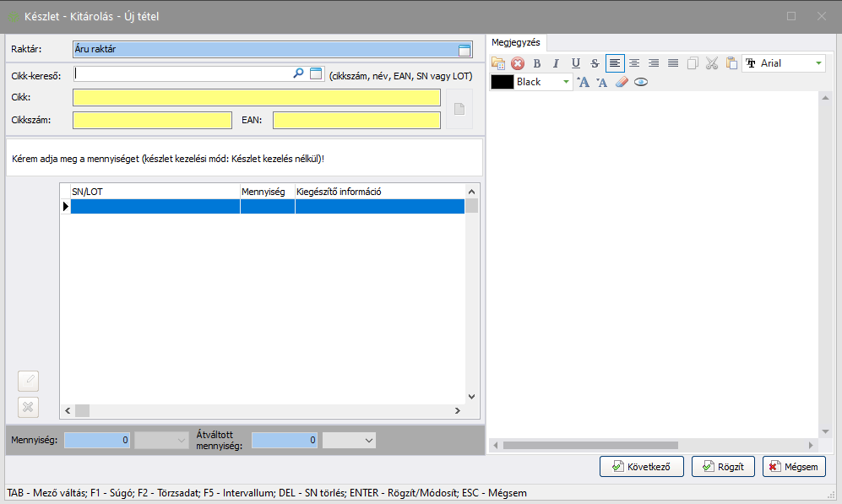This screenshot has width=842, height=504.
Task: Click the red clear icon in note toolbar
Action: (518, 63)
